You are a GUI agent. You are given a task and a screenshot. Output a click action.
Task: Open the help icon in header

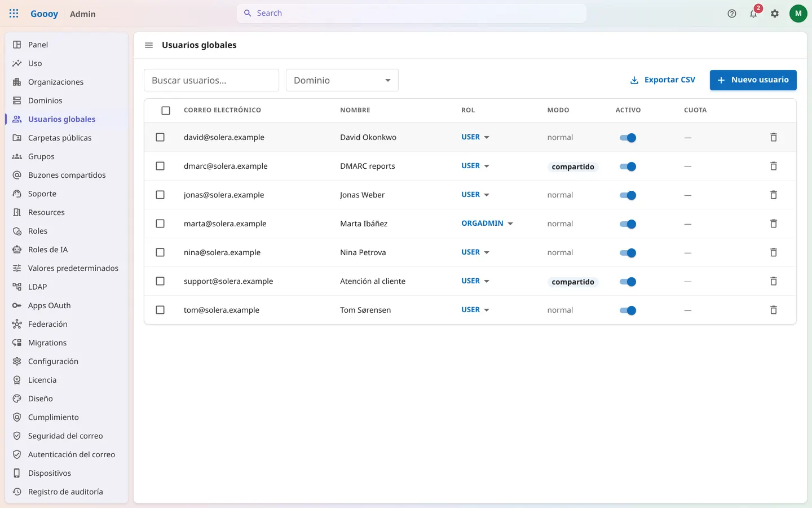click(x=732, y=14)
